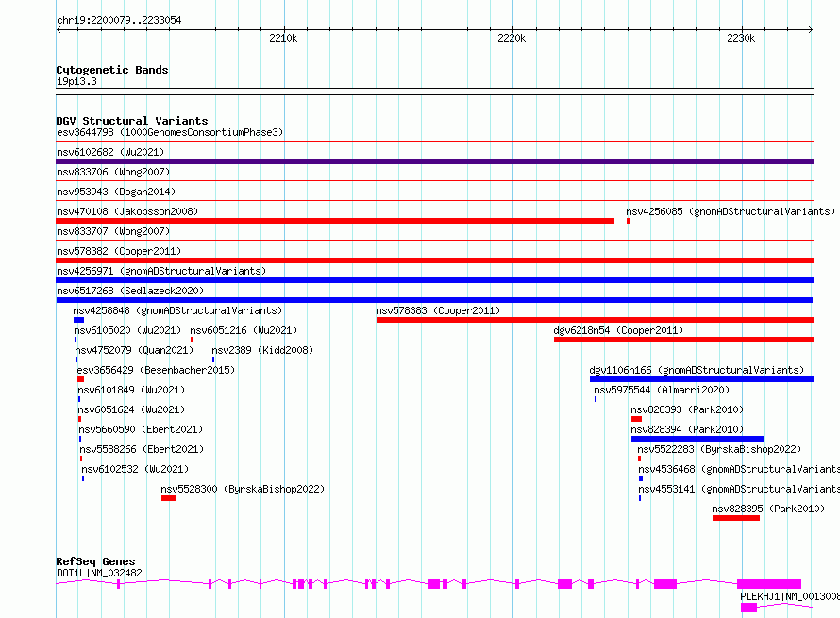Select the Cytogenetic Bands track title

click(x=112, y=70)
